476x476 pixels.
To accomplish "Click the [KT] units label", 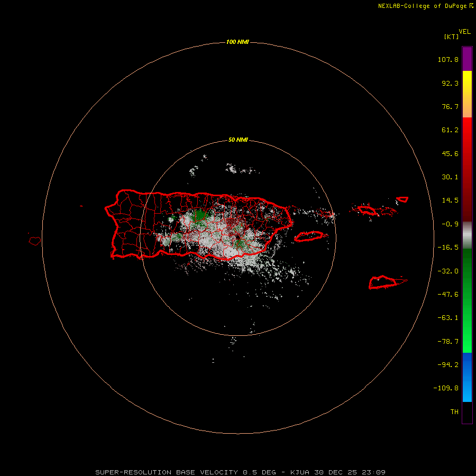I will pyautogui.click(x=452, y=36).
